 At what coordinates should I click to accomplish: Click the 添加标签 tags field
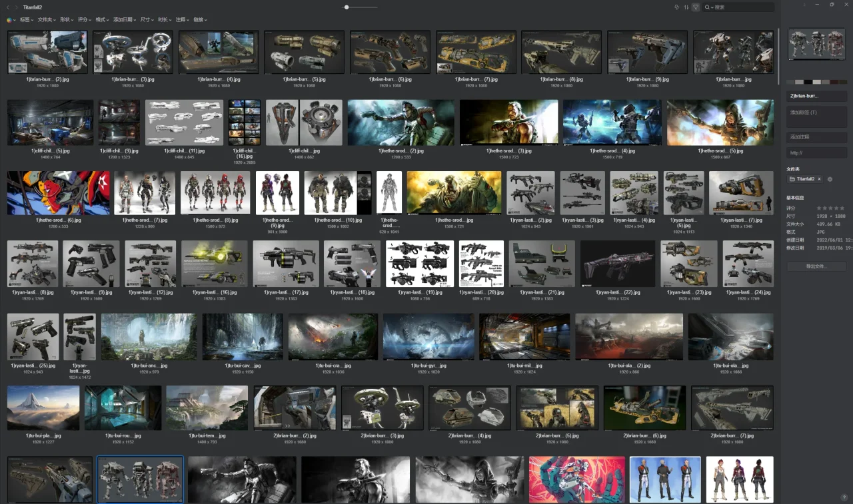pyautogui.click(x=816, y=116)
